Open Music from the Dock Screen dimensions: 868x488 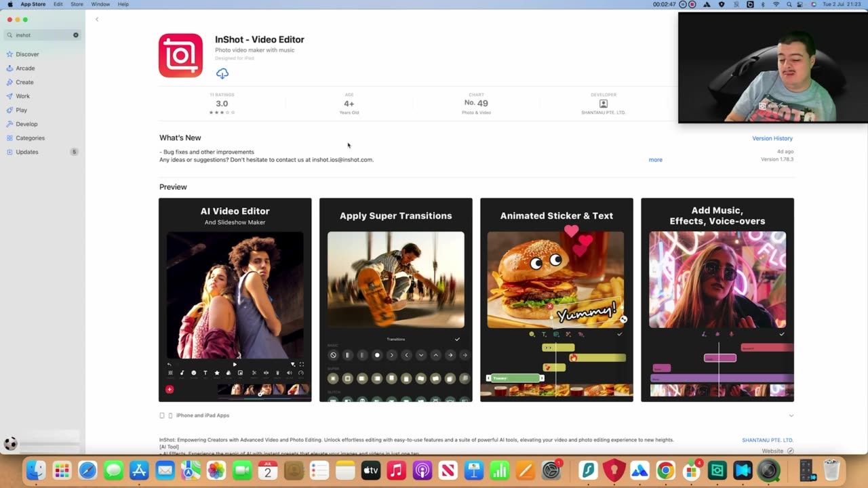[x=397, y=470]
